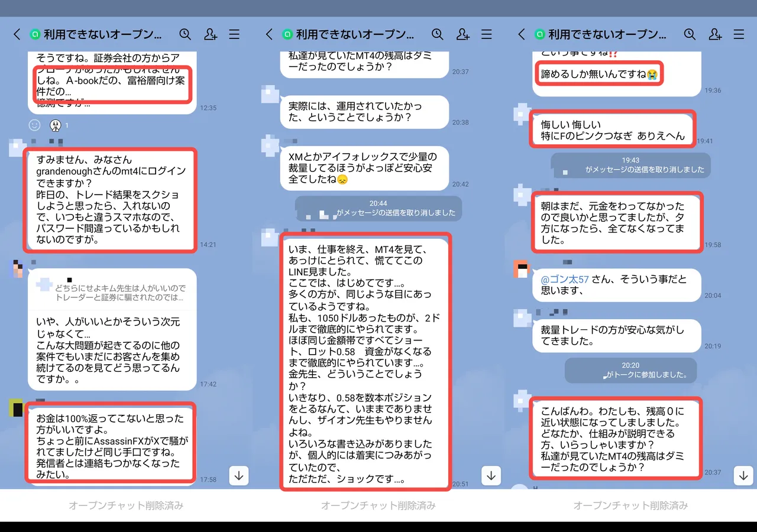Screen dimensions: 757x532
Task: Tap "オープンチャット削除済み" in the middle screenshot
Action: pyautogui.click(x=378, y=505)
